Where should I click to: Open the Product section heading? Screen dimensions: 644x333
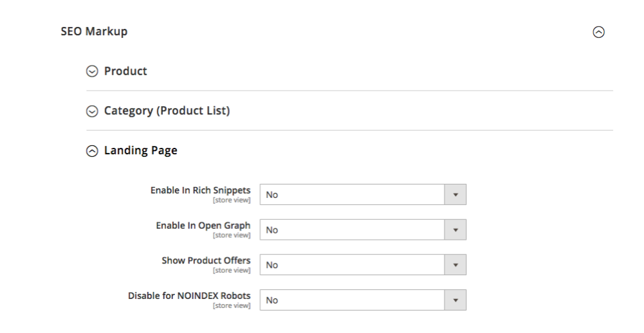(x=125, y=71)
